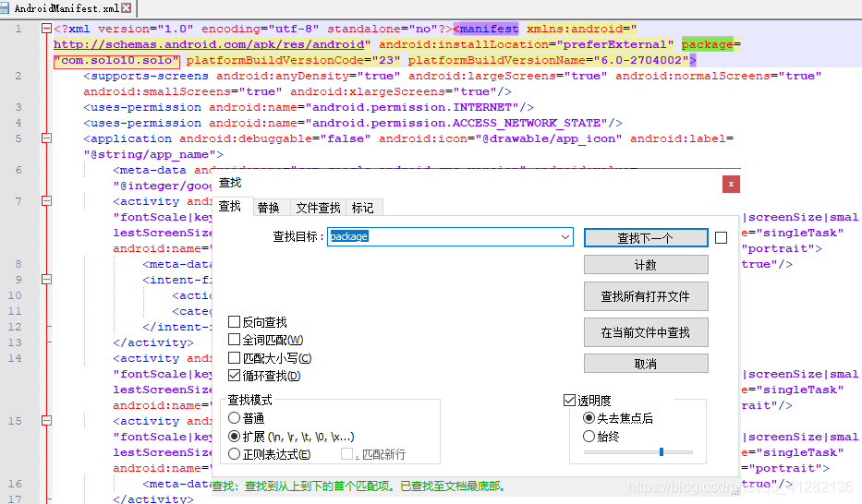
Task: Toggle the 匹配新行 checkbox
Action: click(346, 454)
